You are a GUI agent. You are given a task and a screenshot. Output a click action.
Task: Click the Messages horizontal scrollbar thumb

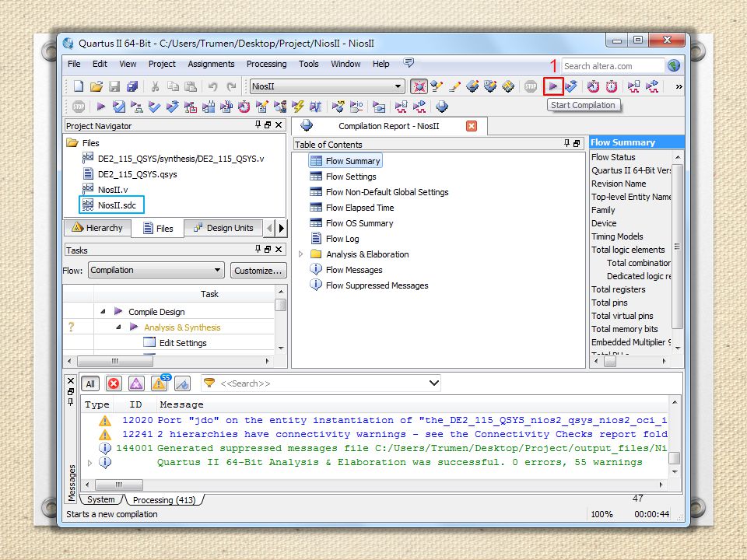118,485
